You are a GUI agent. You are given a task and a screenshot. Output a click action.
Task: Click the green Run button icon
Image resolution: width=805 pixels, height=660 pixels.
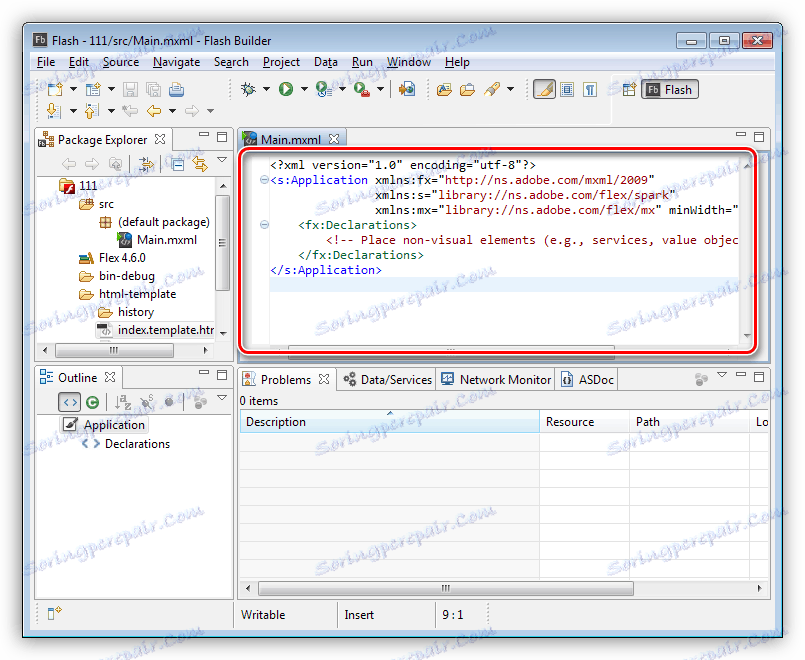pyautogui.click(x=285, y=89)
